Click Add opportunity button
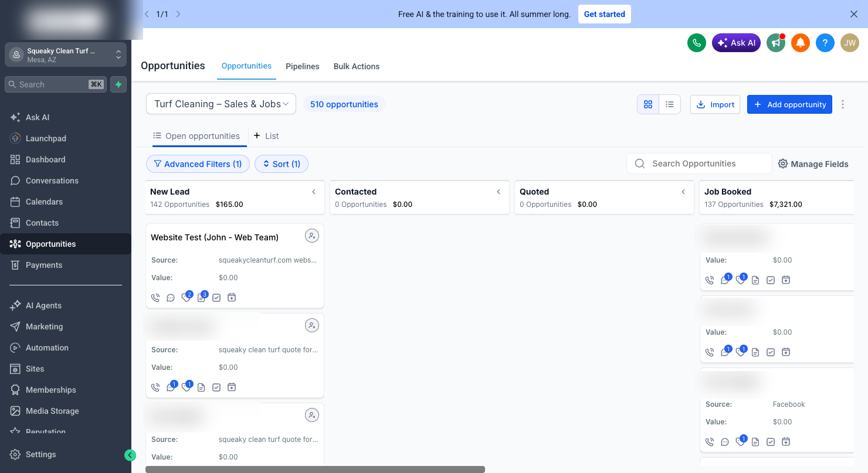The height and width of the screenshot is (473, 868). [x=789, y=104]
